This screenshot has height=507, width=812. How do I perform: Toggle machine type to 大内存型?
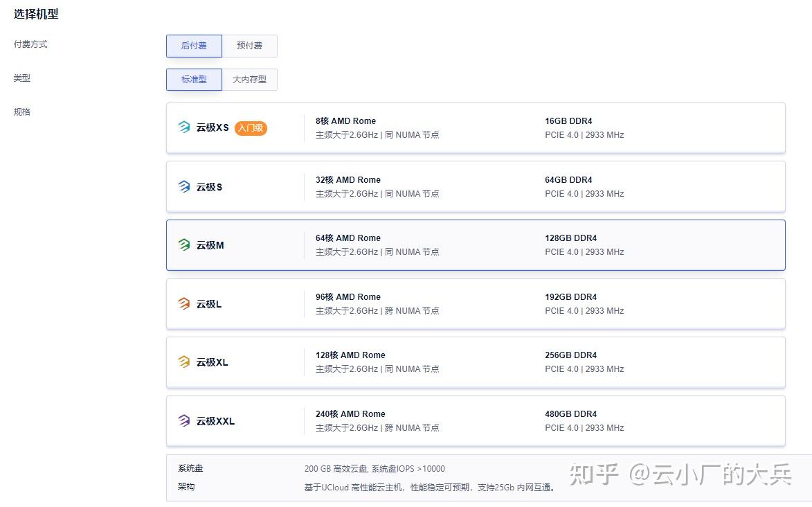click(x=249, y=79)
